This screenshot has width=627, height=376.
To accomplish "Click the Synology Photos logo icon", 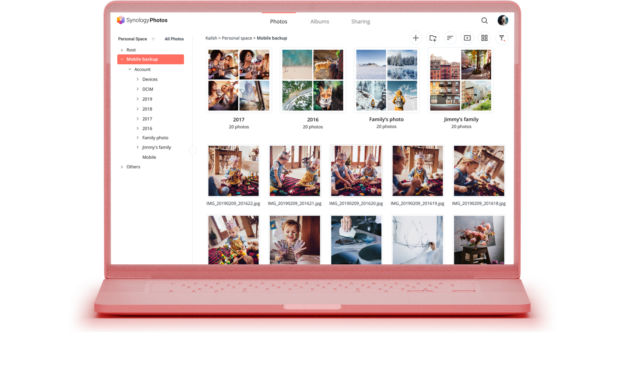I will tap(120, 20).
